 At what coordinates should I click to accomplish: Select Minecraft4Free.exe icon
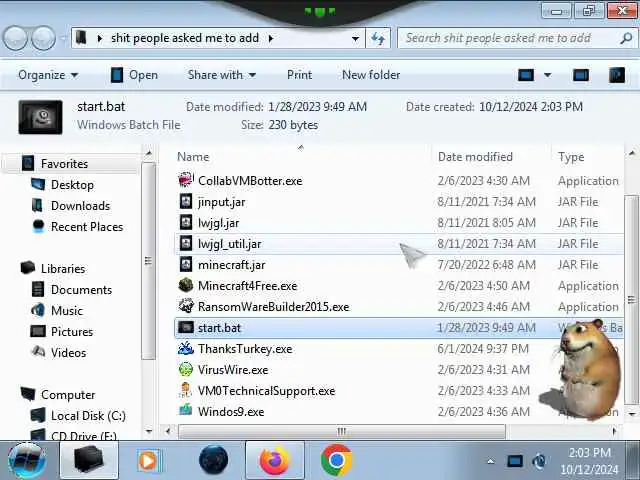(186, 285)
